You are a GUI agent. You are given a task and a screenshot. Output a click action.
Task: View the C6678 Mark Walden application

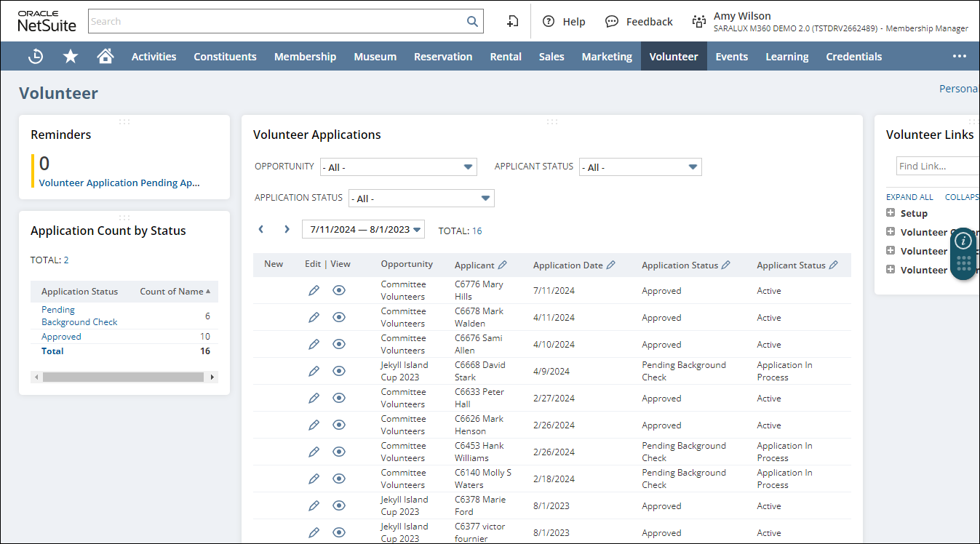click(339, 317)
